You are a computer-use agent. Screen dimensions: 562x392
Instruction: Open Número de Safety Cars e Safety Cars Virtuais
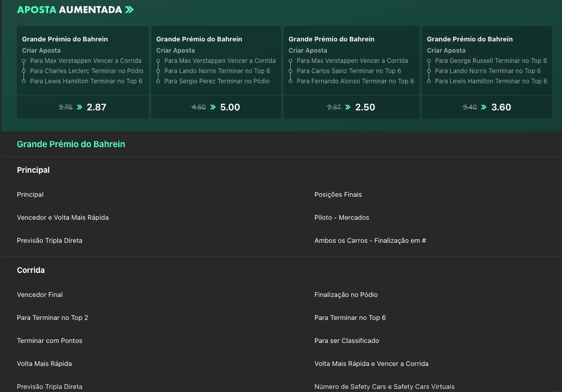click(x=384, y=386)
